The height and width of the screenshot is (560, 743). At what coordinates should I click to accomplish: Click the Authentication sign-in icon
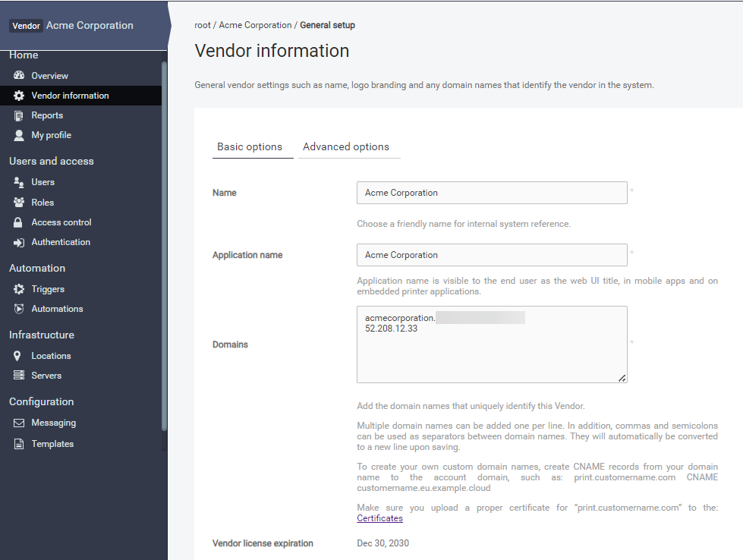tap(19, 242)
